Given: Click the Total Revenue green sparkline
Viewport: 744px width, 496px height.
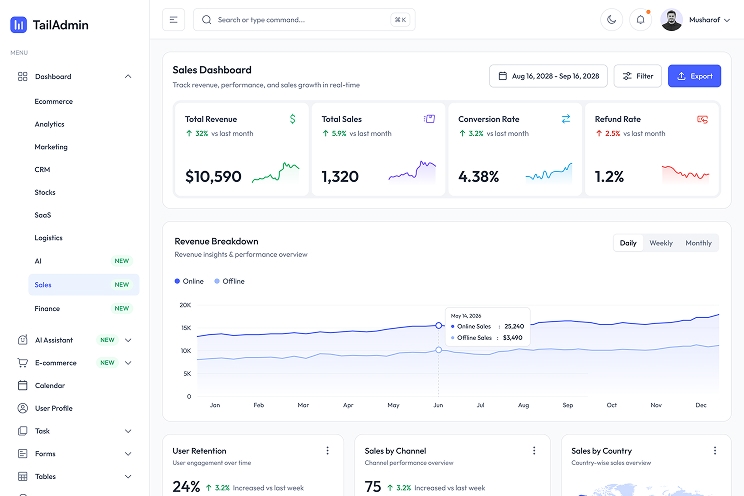Looking at the screenshot, I should 276,173.
